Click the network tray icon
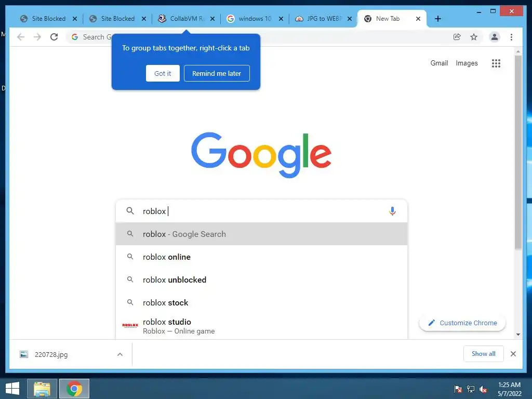Screen dimensions: 532x399 pos(471,389)
